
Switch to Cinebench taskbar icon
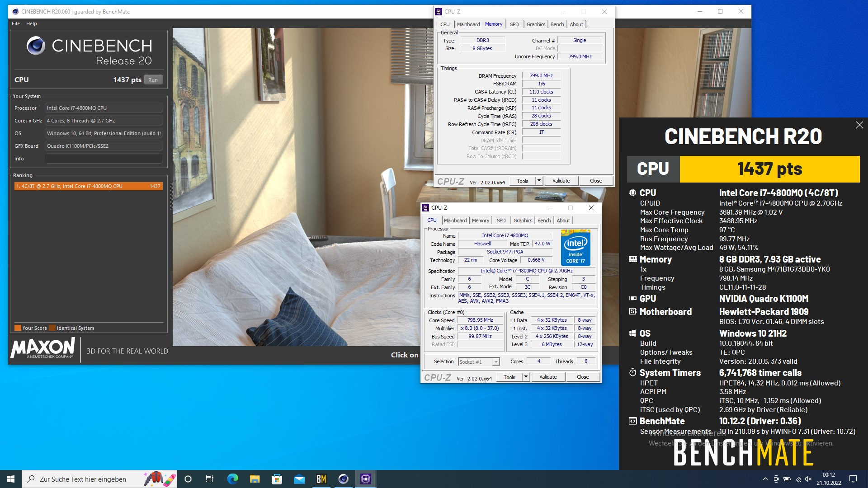344,479
